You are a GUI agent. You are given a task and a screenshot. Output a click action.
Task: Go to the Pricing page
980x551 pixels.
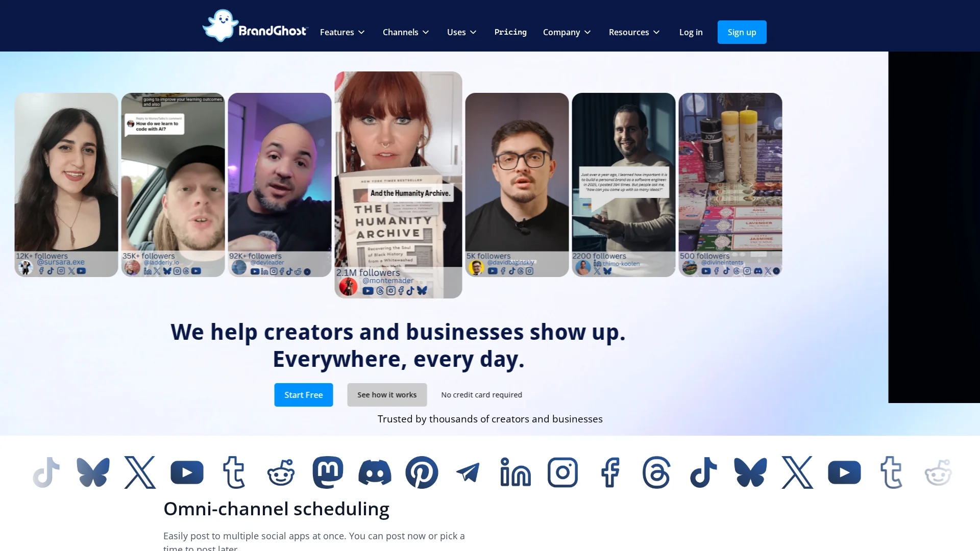[510, 32]
